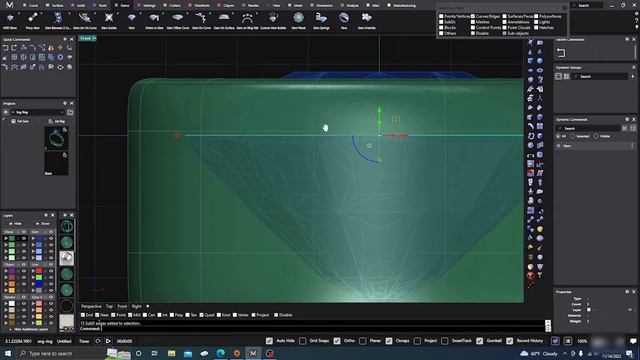
Task: Select the Gem tool in the ribbon
Action: coord(131,20)
